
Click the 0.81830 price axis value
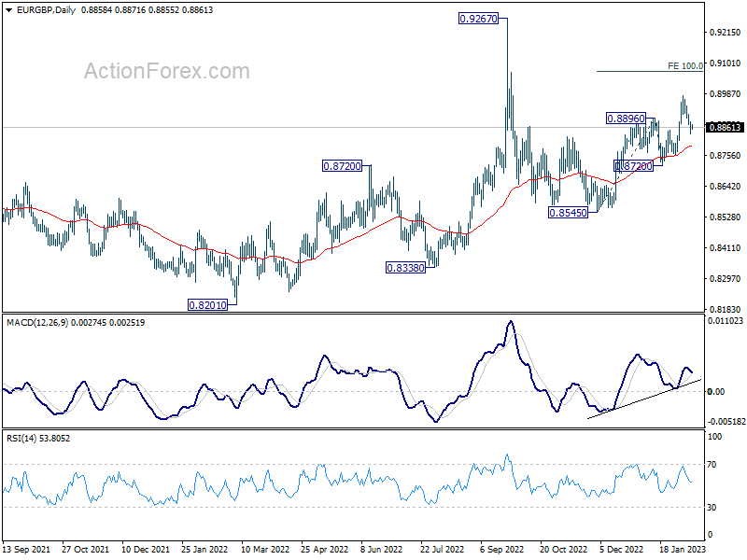pyautogui.click(x=726, y=309)
